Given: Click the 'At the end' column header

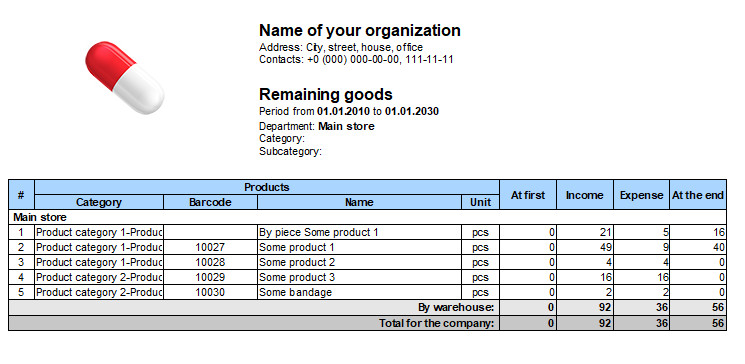Looking at the screenshot, I should (698, 195).
